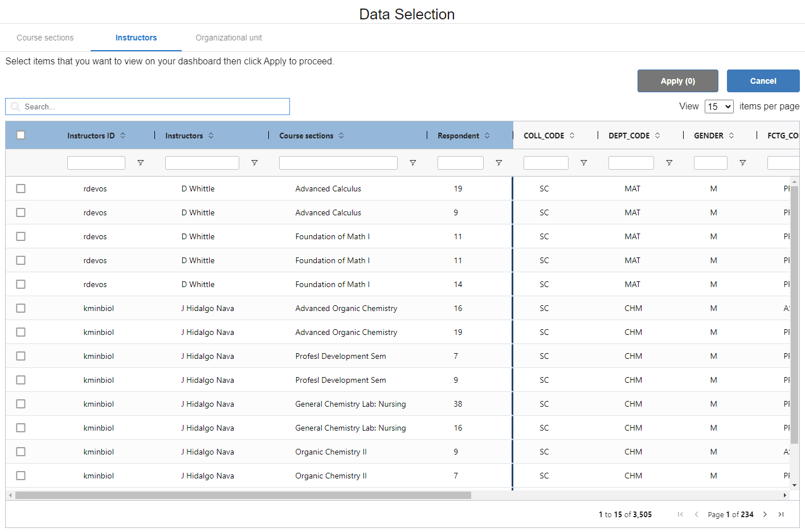
Task: Sort by Respondent column
Action: pyautogui.click(x=487, y=136)
